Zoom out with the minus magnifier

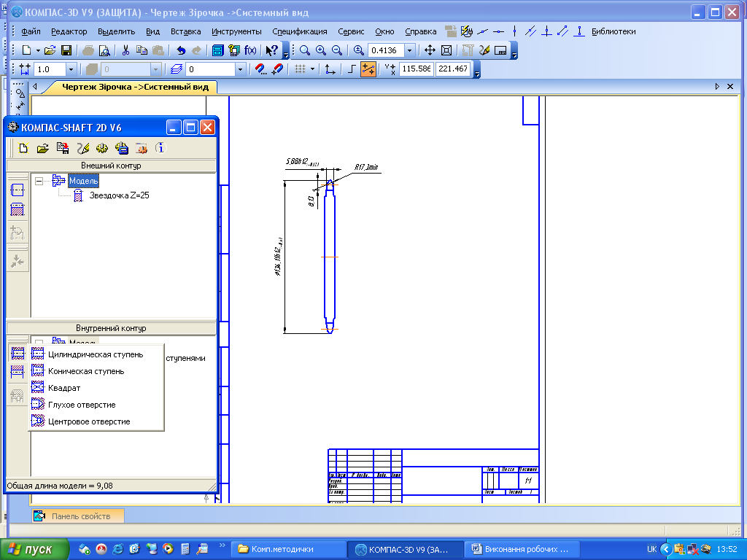pos(337,50)
